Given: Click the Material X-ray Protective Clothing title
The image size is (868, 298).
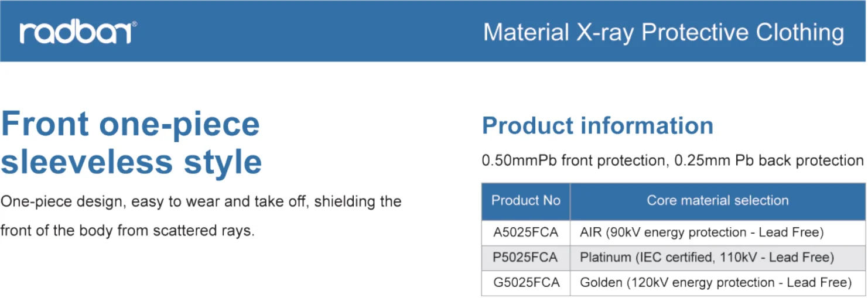Looking at the screenshot, I should 663,32.
